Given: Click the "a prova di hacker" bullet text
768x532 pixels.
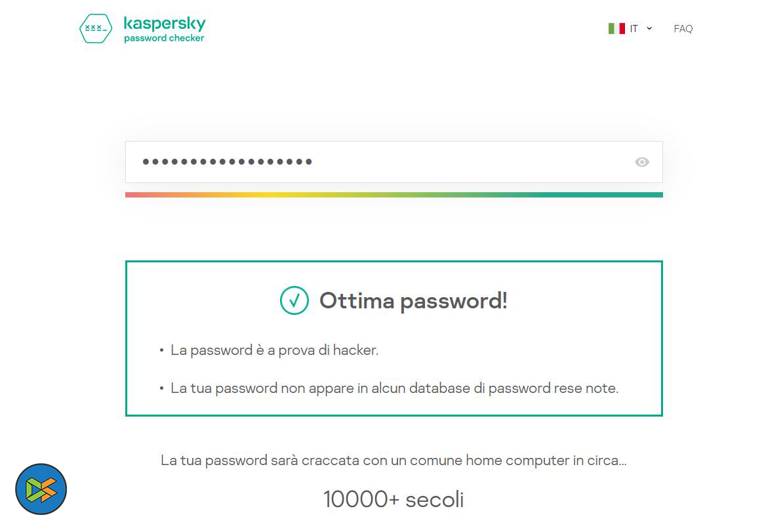Looking at the screenshot, I should tap(274, 350).
